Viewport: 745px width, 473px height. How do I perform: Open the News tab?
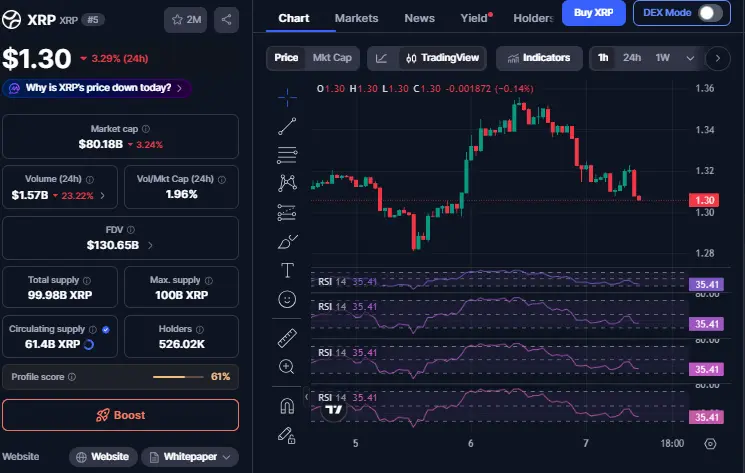[419, 18]
